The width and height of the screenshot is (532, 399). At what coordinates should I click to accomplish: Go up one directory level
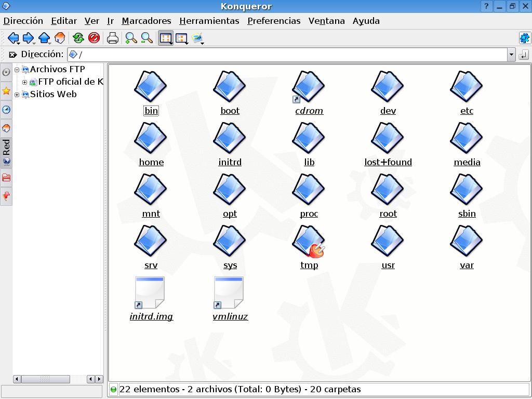[45, 38]
